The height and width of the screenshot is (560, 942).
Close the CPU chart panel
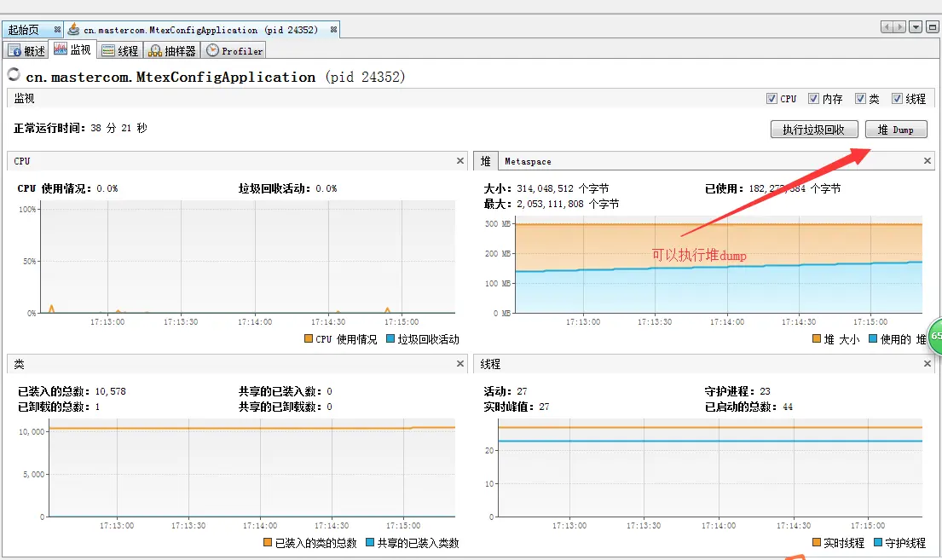coord(460,160)
